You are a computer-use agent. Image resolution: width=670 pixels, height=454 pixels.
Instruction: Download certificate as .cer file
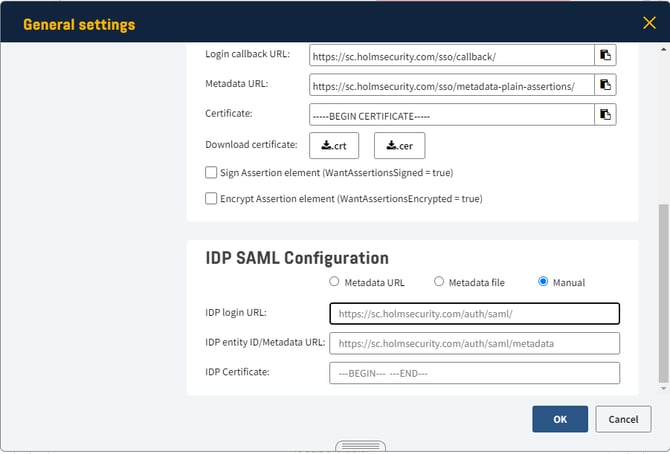click(x=399, y=146)
